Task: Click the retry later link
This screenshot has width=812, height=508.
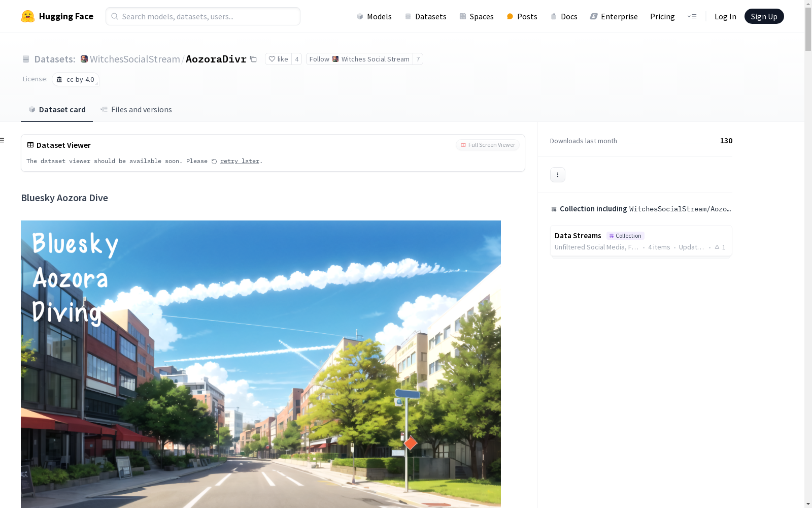Action: (x=240, y=161)
